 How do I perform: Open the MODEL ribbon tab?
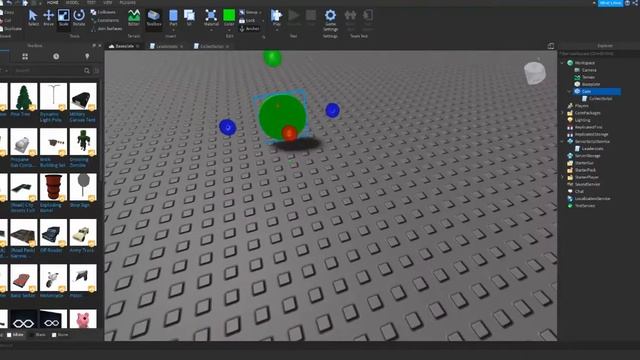[72, 2]
